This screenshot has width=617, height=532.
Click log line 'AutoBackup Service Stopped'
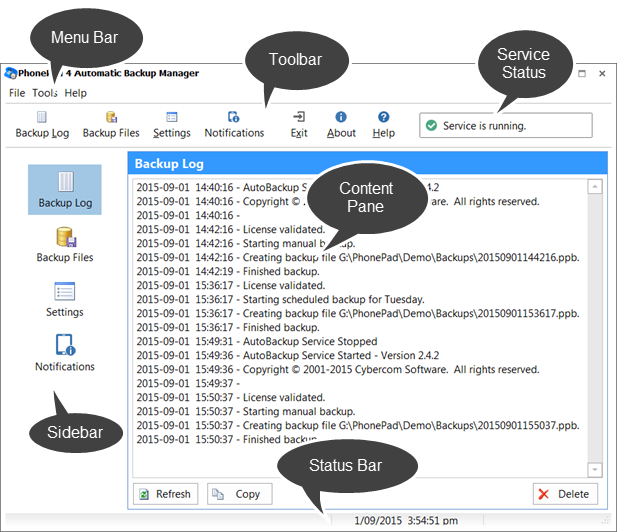click(257, 342)
